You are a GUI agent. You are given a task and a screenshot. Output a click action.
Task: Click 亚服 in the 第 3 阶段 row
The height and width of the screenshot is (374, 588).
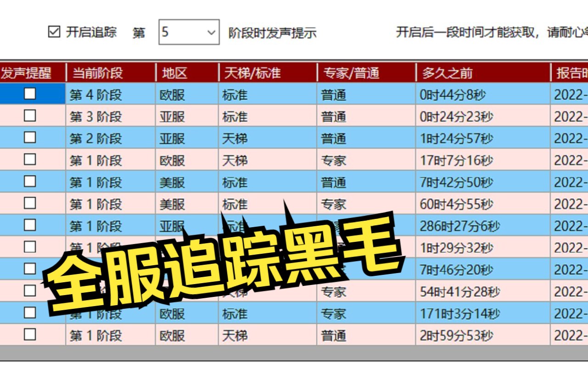pos(187,116)
